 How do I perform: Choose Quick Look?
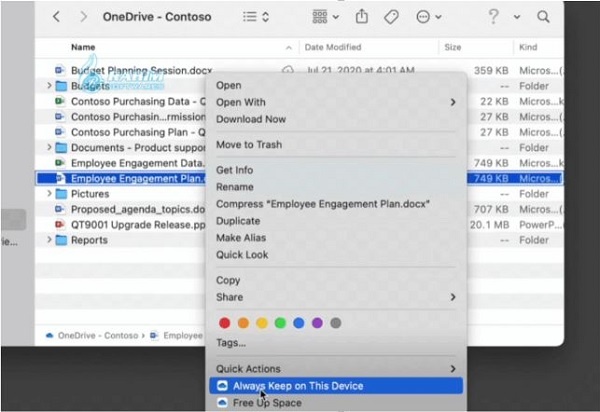(x=336, y=254)
